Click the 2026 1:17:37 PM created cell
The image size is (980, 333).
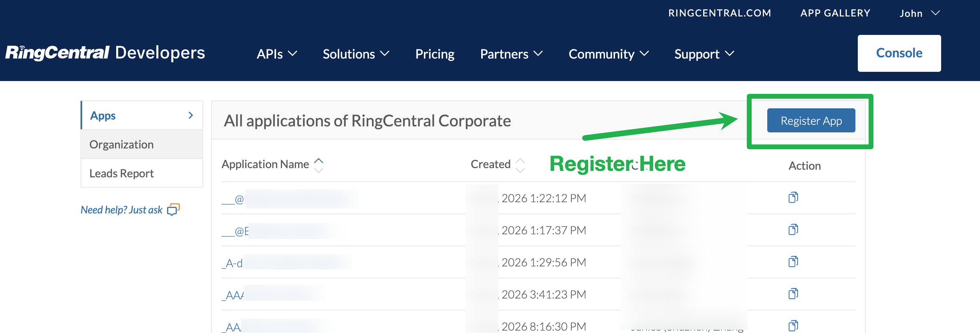[x=543, y=230]
